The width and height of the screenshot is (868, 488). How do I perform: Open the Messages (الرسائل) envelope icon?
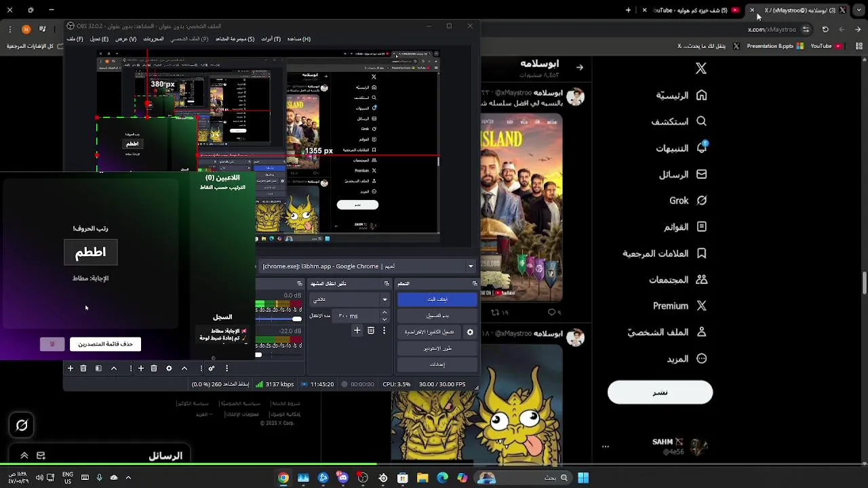tap(701, 174)
